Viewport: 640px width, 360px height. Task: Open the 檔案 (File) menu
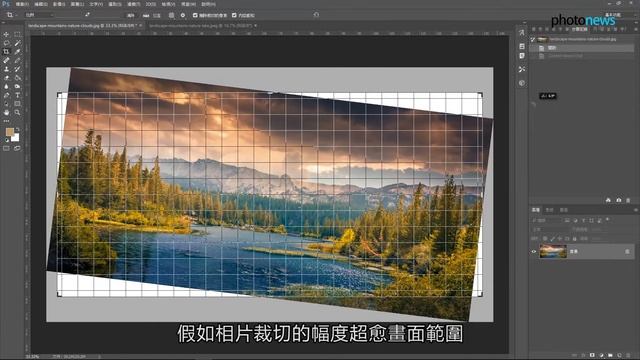coord(22,4)
